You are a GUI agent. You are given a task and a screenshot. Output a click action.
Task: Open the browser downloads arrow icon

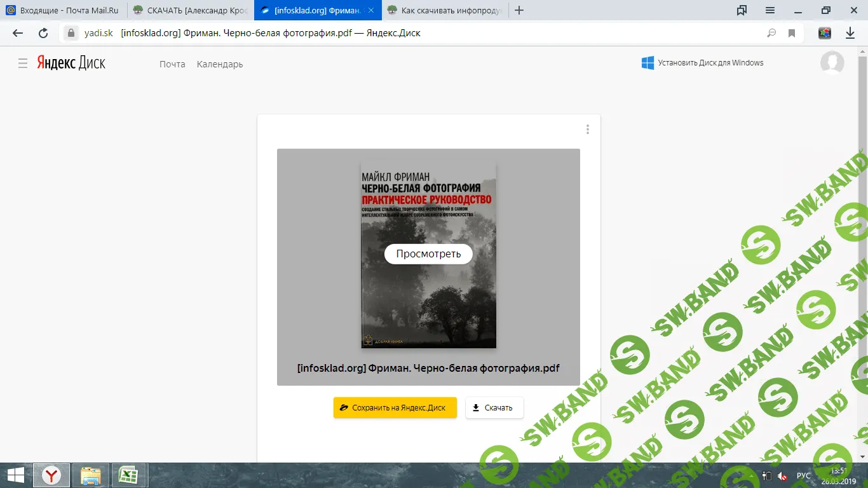(850, 33)
